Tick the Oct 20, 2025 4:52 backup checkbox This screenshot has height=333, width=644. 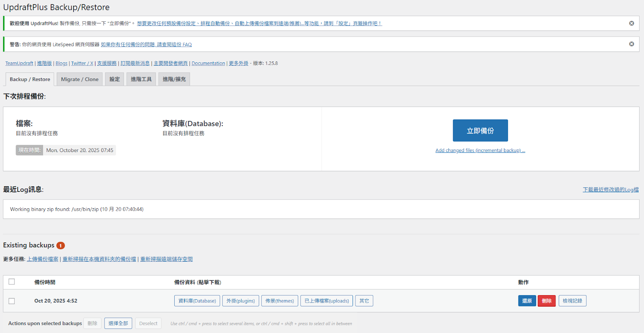12,301
